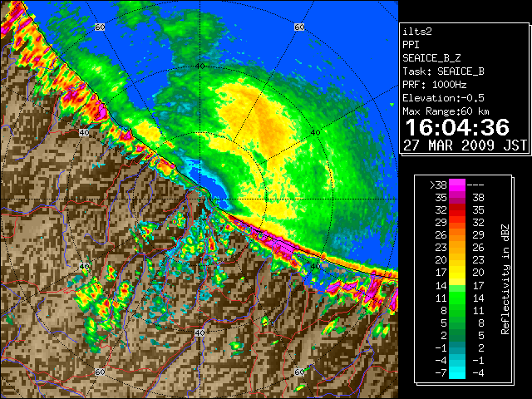
Task: Click the southwest '60' range ring label
Action: tap(100, 372)
